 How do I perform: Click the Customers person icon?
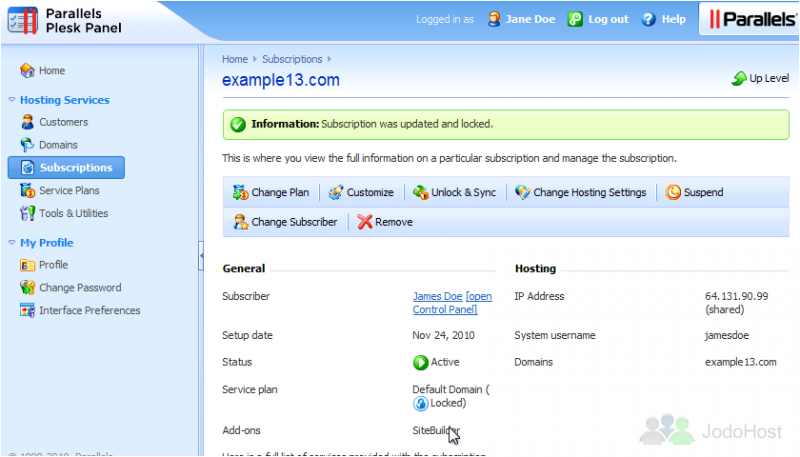click(27, 122)
